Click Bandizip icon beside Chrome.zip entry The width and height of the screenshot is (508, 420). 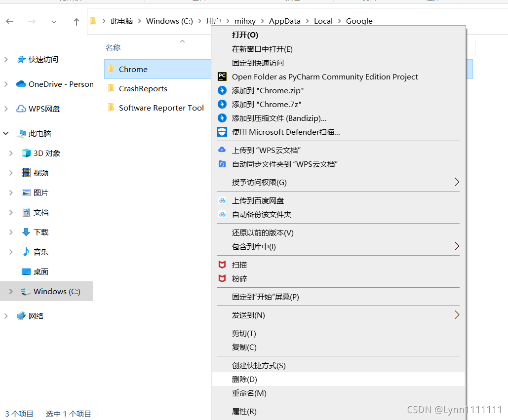(222, 90)
